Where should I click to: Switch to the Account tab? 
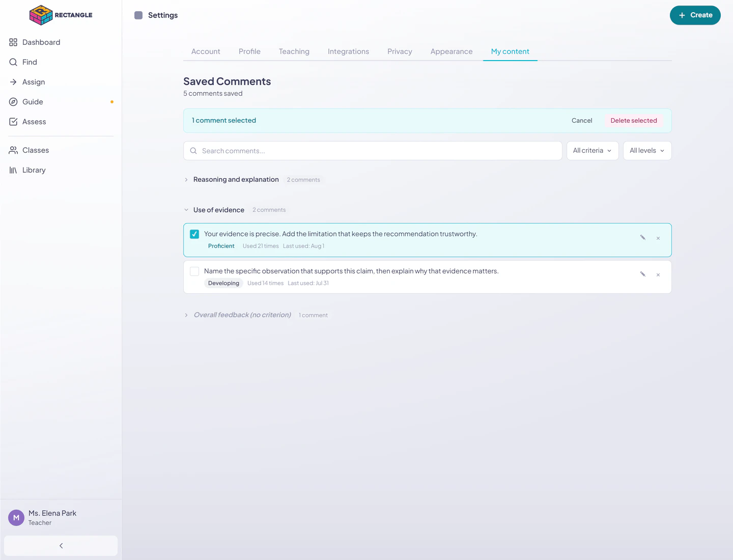tap(206, 51)
